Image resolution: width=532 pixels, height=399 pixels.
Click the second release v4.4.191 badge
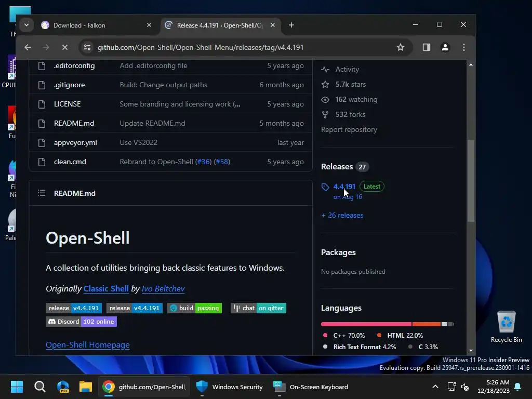(135, 308)
